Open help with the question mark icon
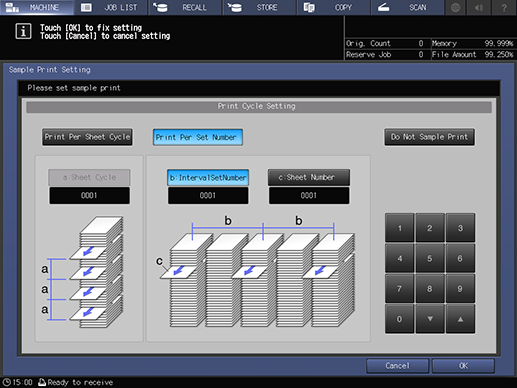Image resolution: width=517 pixels, height=388 pixels. pyautogui.click(x=504, y=7)
